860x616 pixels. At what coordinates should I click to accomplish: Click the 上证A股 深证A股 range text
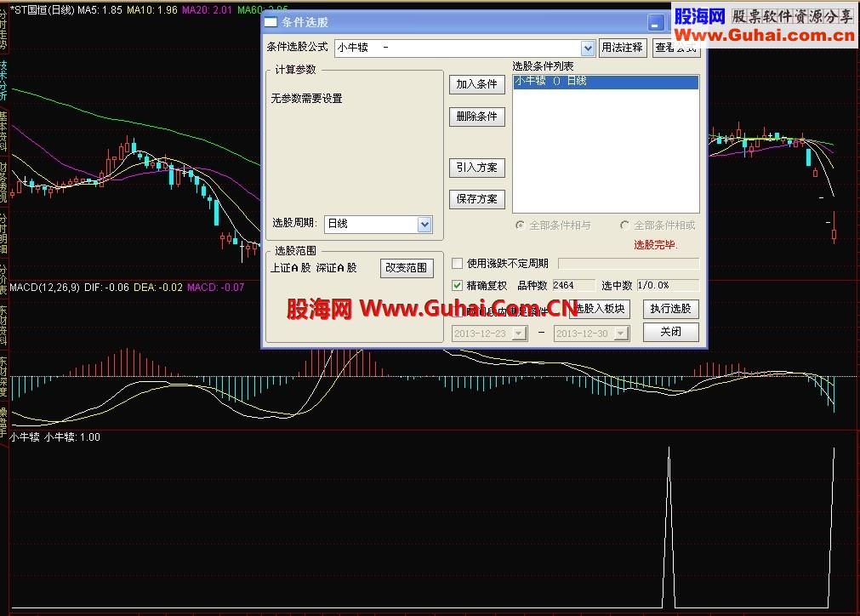314,268
